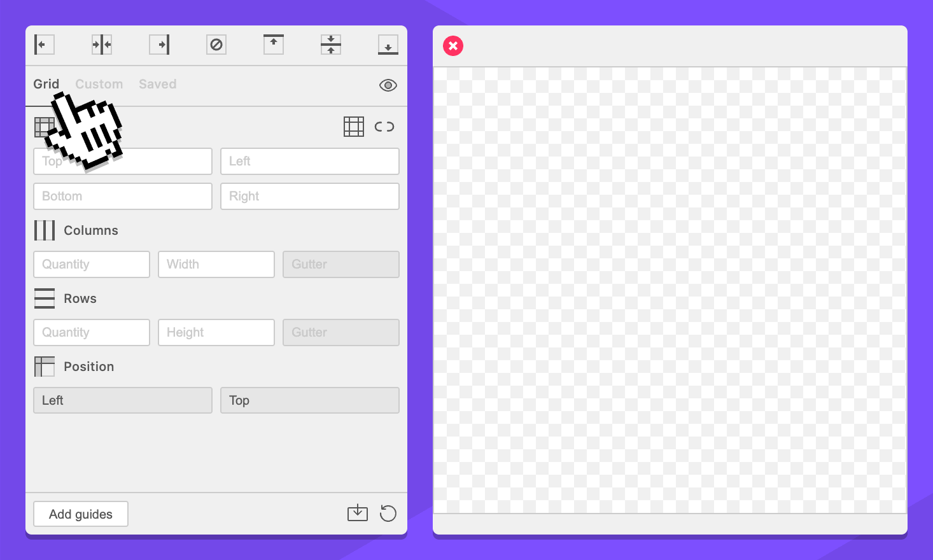This screenshot has height=560, width=933.
Task: Switch to the Custom tab
Action: pos(99,84)
